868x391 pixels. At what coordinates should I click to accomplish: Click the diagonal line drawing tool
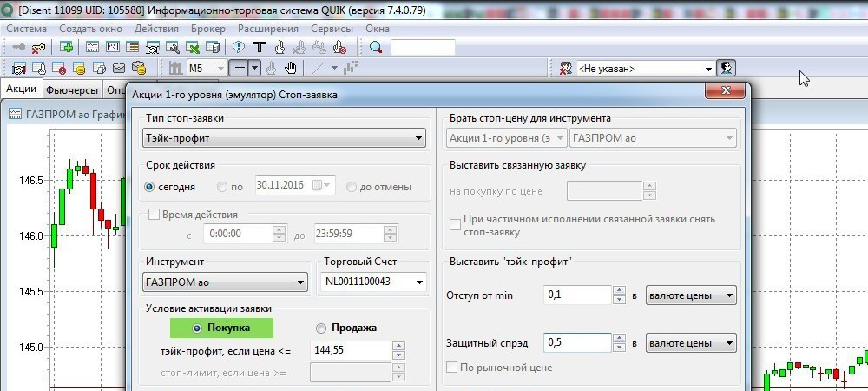pos(318,68)
